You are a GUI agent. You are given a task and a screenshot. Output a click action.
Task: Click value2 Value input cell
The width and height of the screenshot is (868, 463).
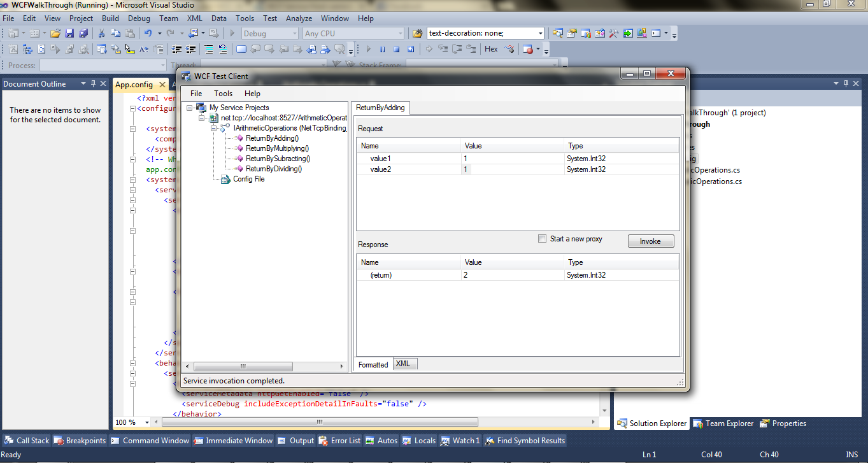point(513,169)
